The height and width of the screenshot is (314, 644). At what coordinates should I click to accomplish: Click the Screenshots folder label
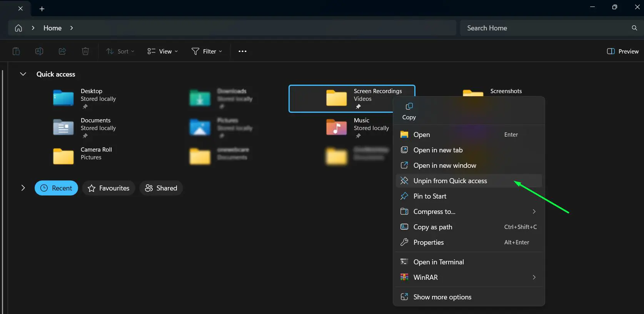506,91
